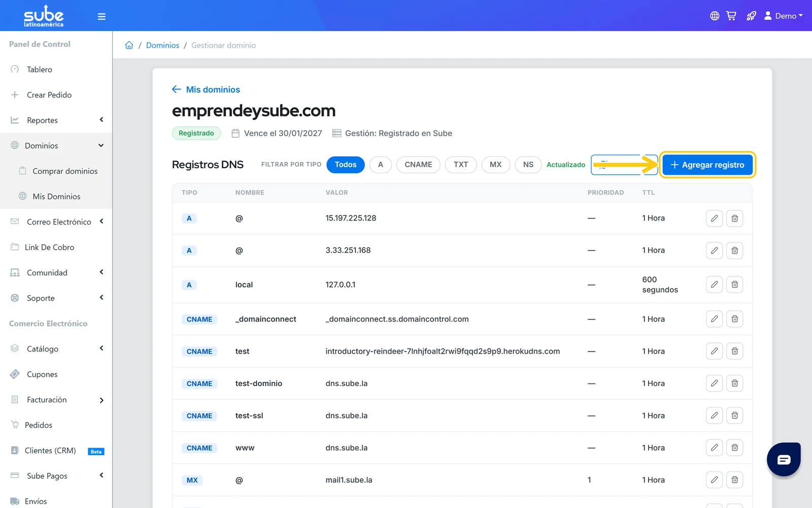Viewport: 812px width, 508px height.
Task: Expand the Facturación menu
Action: point(56,399)
